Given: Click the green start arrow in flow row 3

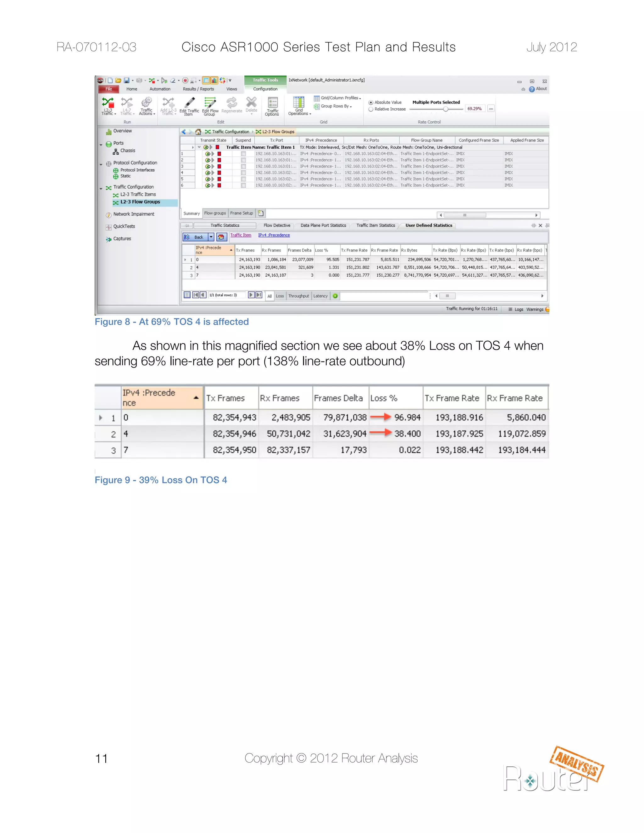Looking at the screenshot, I should point(208,166).
